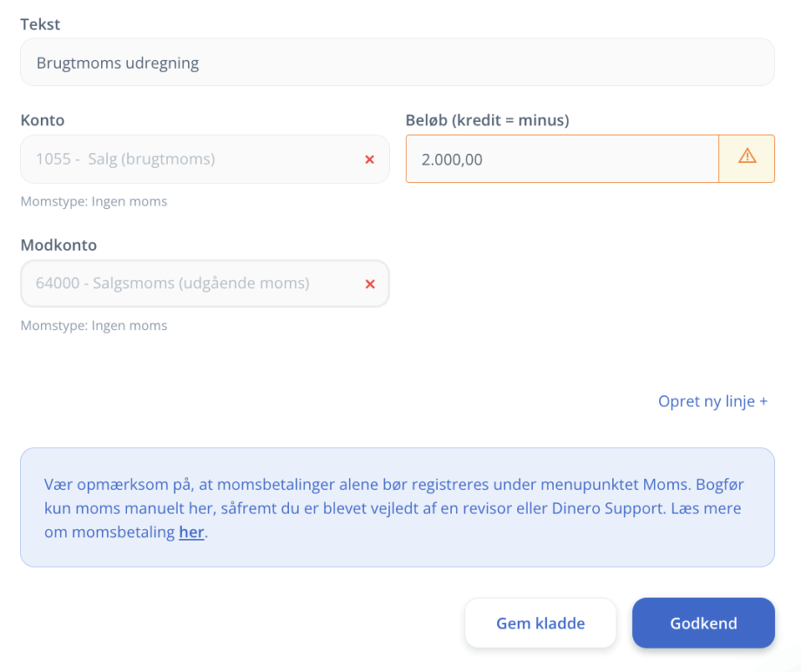Click the Beløb (kredit = minus) label
Image resolution: width=801 pixels, height=672 pixels.
(487, 121)
